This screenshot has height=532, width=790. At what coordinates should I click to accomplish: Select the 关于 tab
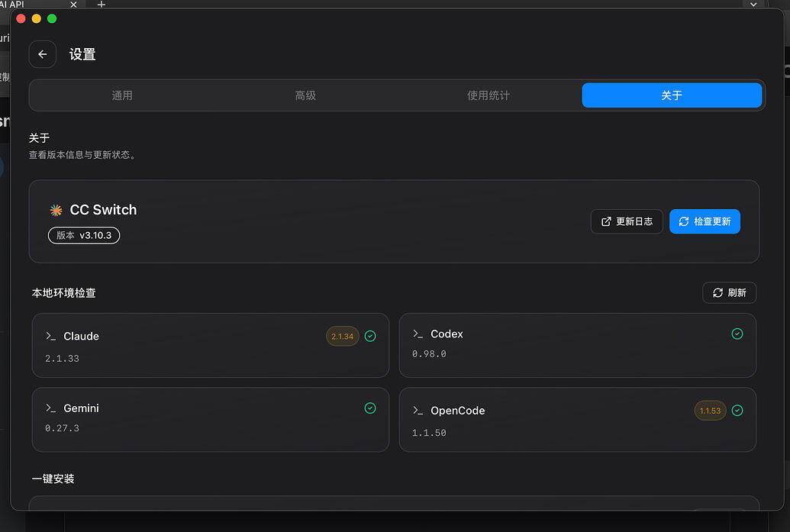pyautogui.click(x=672, y=95)
